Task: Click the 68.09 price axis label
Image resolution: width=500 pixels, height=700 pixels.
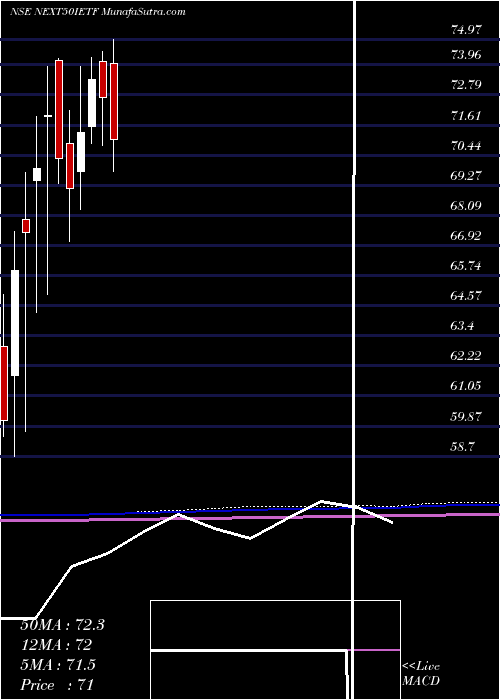Action: (466, 206)
